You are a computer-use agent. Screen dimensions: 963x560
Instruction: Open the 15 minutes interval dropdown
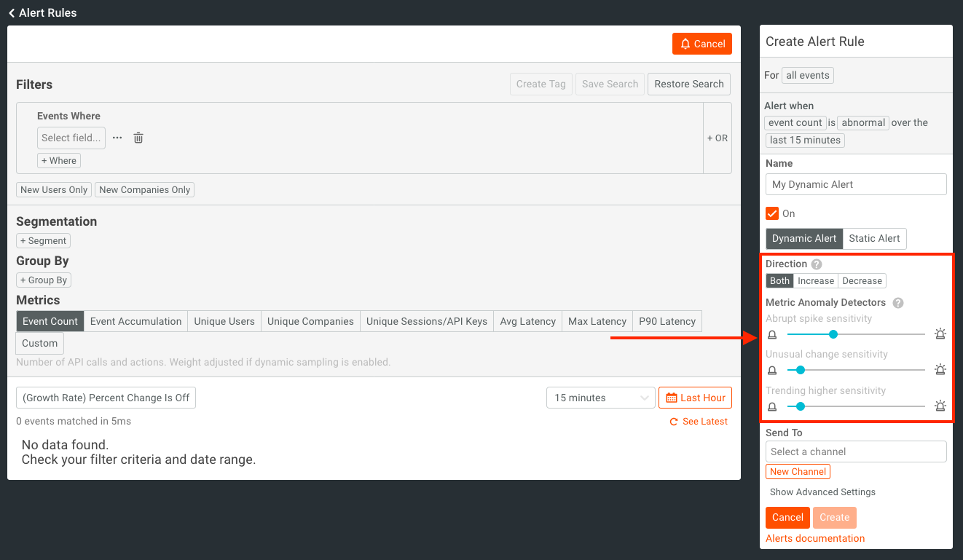click(x=601, y=398)
